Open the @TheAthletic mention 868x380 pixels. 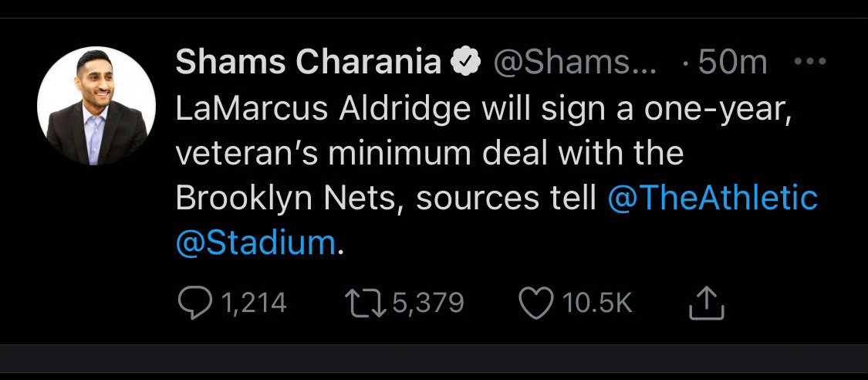pyautogui.click(x=712, y=198)
